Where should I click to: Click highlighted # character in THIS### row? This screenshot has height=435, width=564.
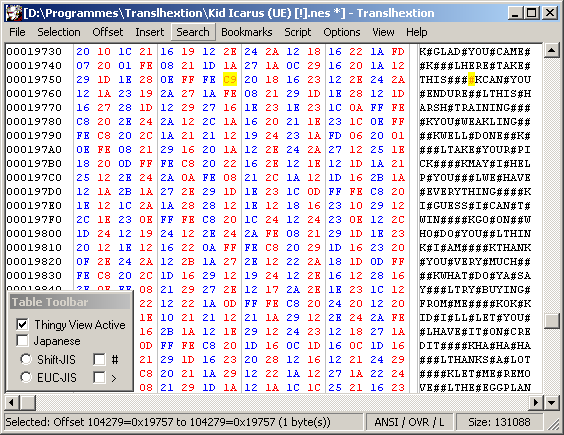472,79
